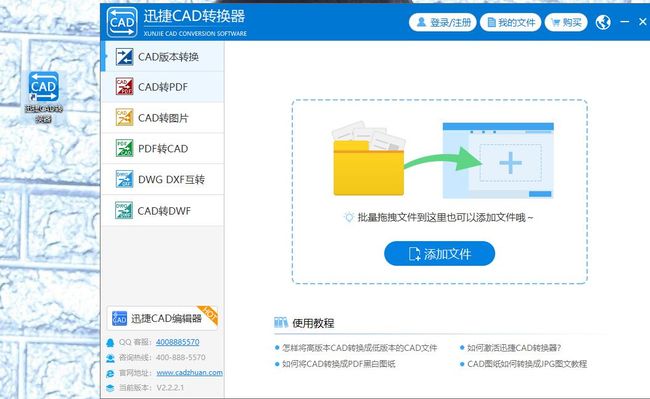Screen dimensions: 650x399
Task: Choose PDF转CAD in the sidebar
Action: tap(162, 149)
